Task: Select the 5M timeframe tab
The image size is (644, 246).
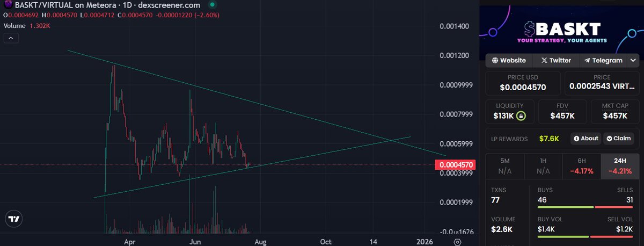Action: coord(504,167)
